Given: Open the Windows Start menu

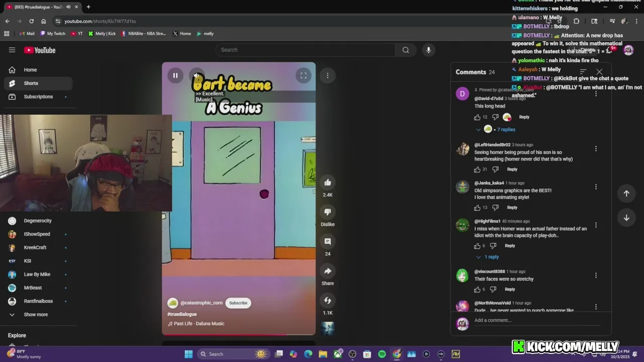Looking at the screenshot, I should 188,354.
